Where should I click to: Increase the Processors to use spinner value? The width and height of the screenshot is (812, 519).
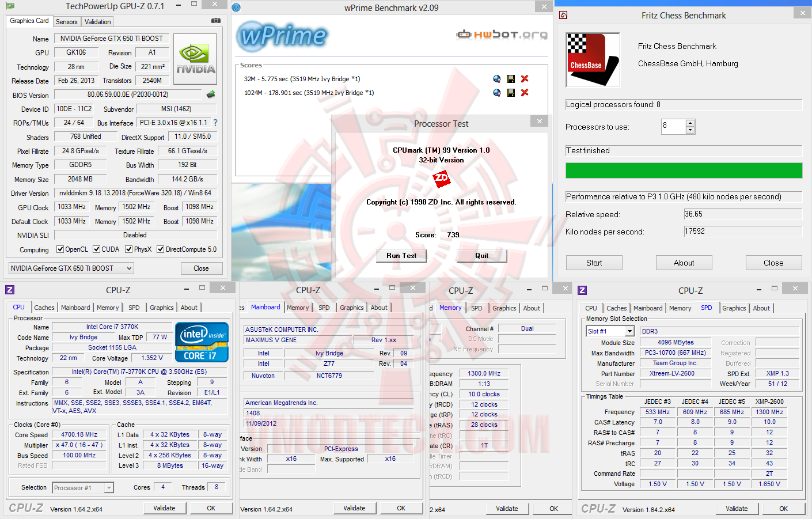tap(690, 123)
